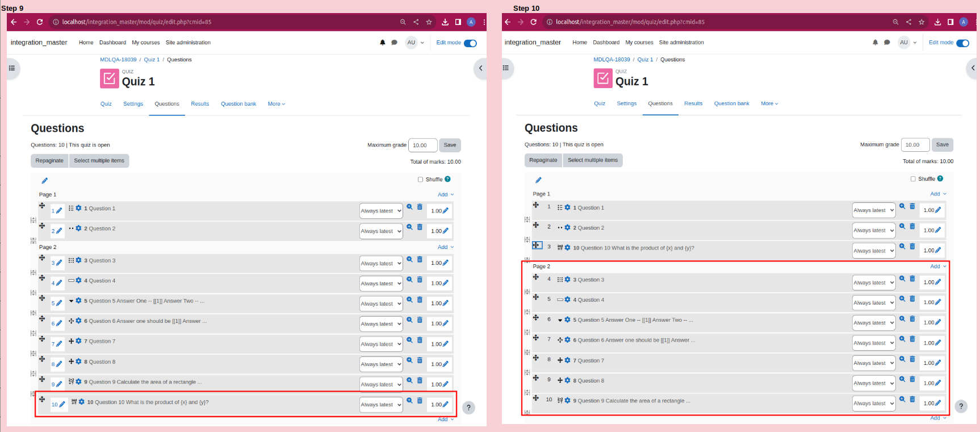This screenshot has width=980, height=432.
Task: Open browser menu dots in Step 9
Action: pos(484,22)
